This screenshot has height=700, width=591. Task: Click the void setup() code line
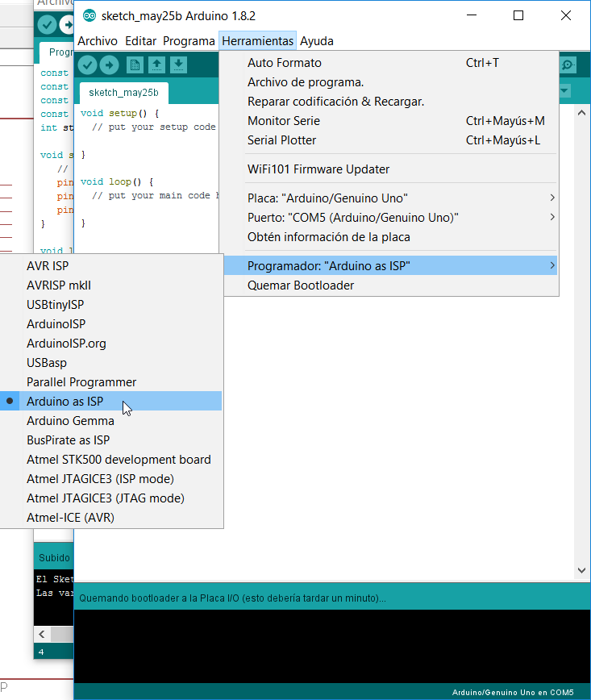point(119,114)
